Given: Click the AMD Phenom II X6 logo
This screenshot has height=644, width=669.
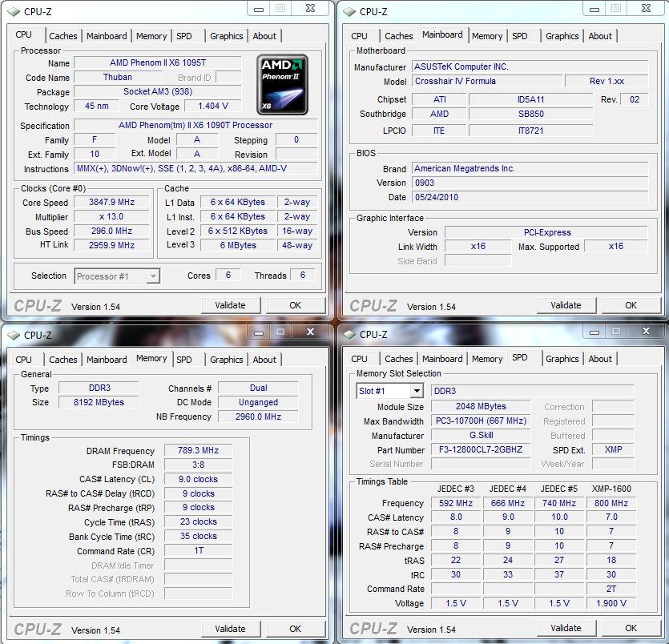Looking at the screenshot, I should point(282,84).
